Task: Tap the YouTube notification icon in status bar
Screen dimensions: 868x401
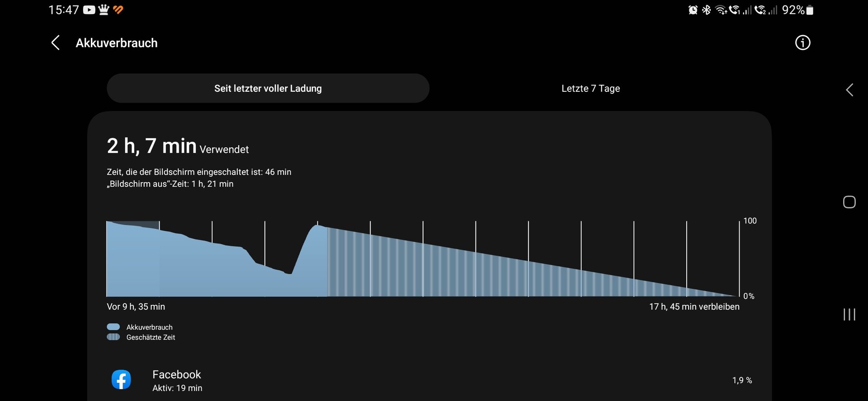Action: [x=89, y=10]
